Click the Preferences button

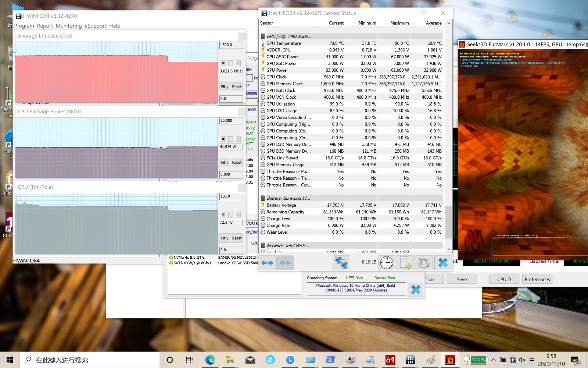537,279
